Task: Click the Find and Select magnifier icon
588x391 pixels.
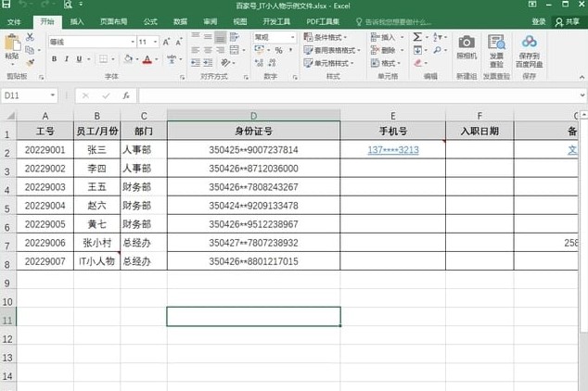Action: (x=437, y=50)
